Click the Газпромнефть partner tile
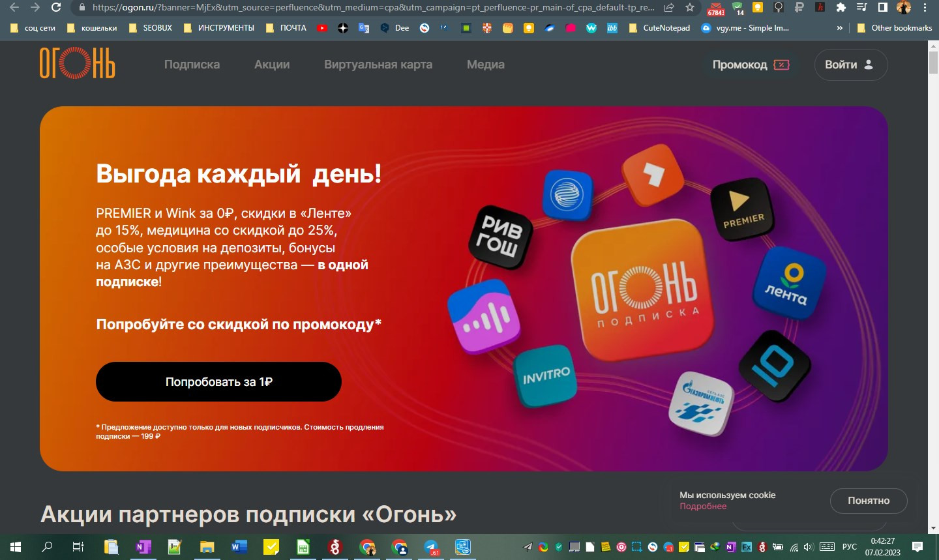939x560 pixels. pos(701,404)
